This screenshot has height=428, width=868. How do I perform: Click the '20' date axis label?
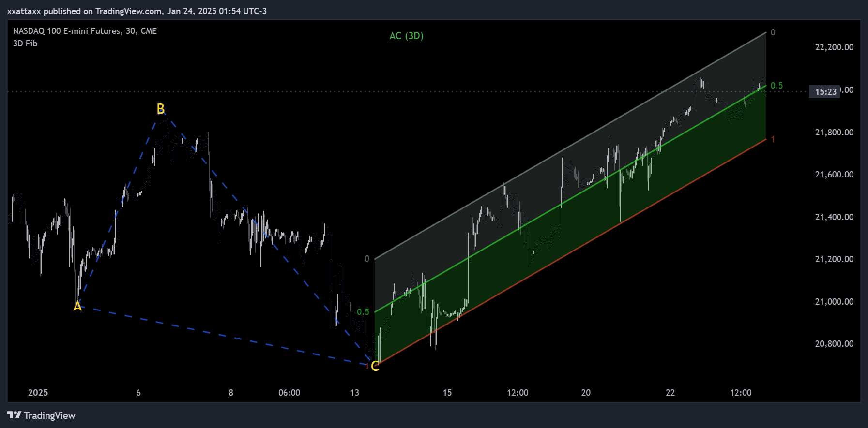pos(586,393)
